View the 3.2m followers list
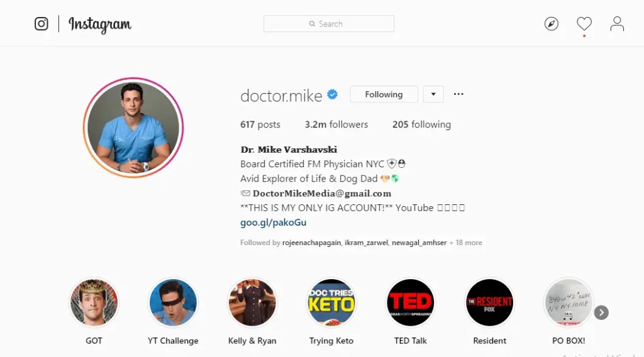 pyautogui.click(x=336, y=124)
